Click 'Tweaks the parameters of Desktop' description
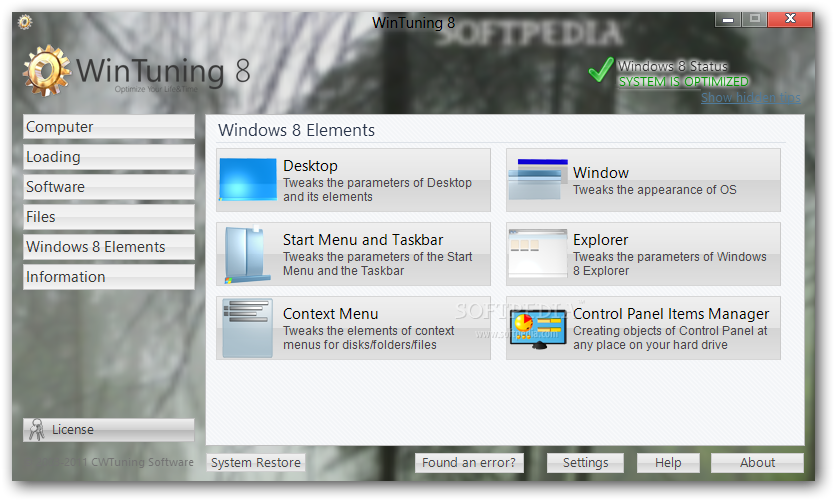This screenshot has height=501, width=835. tap(378, 190)
